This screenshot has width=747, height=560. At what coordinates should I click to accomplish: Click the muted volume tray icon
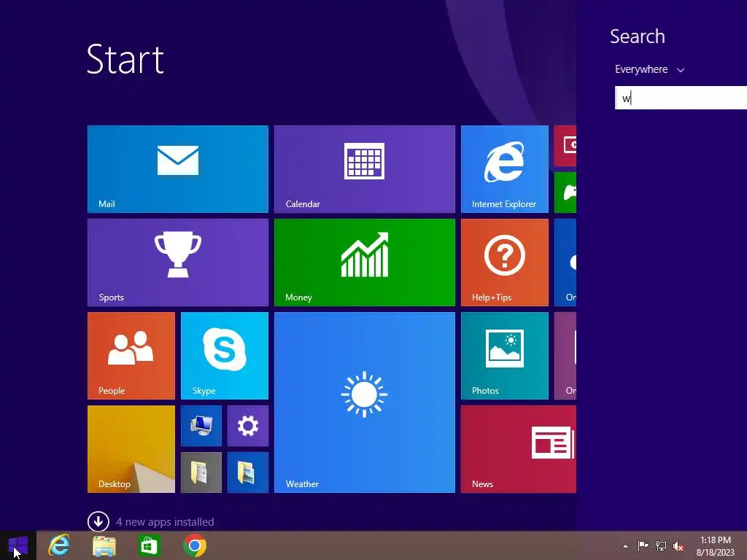[678, 545]
